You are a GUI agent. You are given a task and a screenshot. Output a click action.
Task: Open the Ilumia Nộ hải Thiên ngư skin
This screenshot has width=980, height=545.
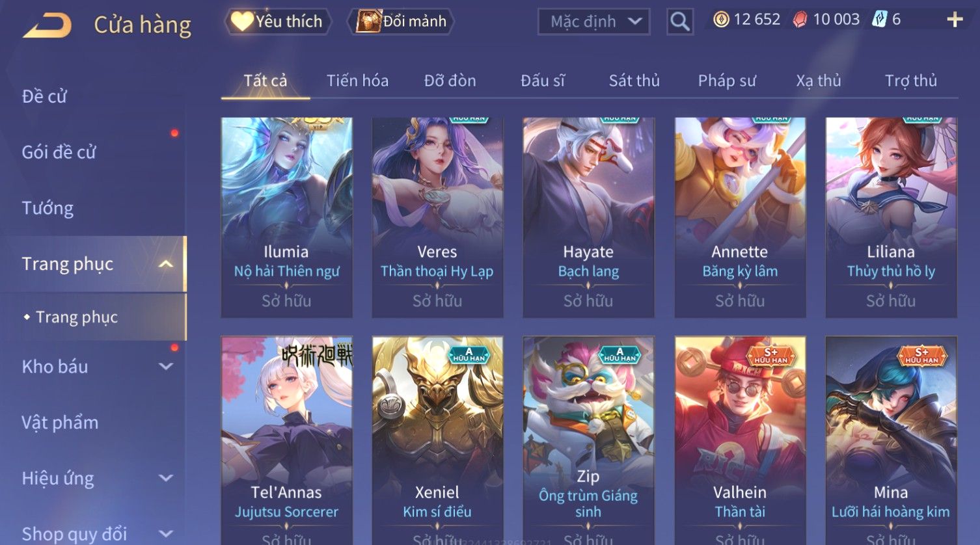click(286, 217)
